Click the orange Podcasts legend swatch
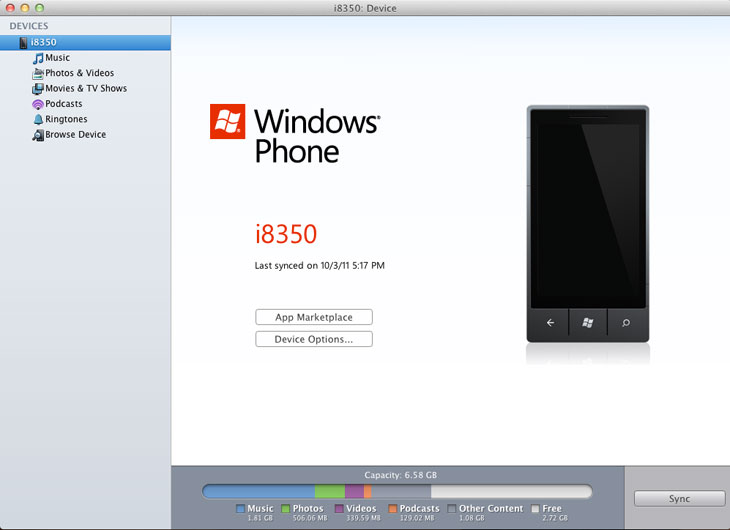The width and height of the screenshot is (730, 530). (x=392, y=509)
